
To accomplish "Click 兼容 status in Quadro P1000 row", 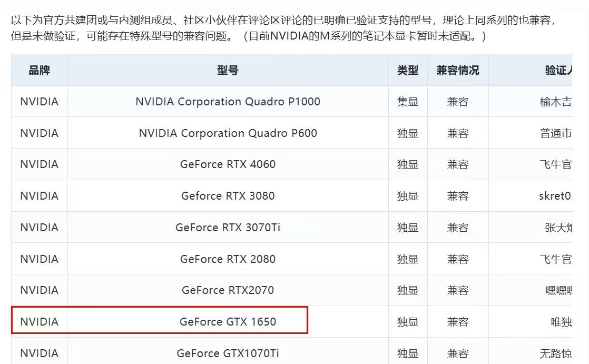I will [x=457, y=102].
